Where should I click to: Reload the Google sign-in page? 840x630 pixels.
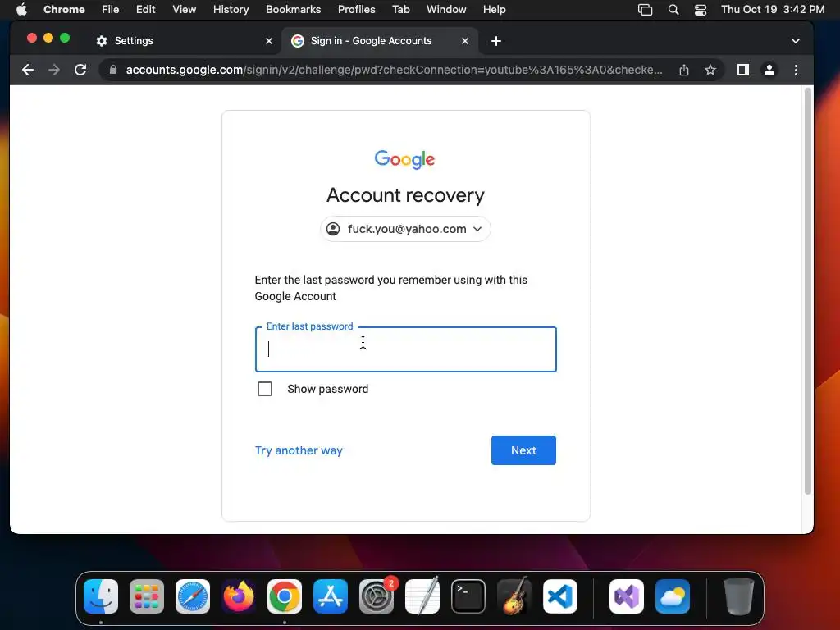tap(80, 70)
